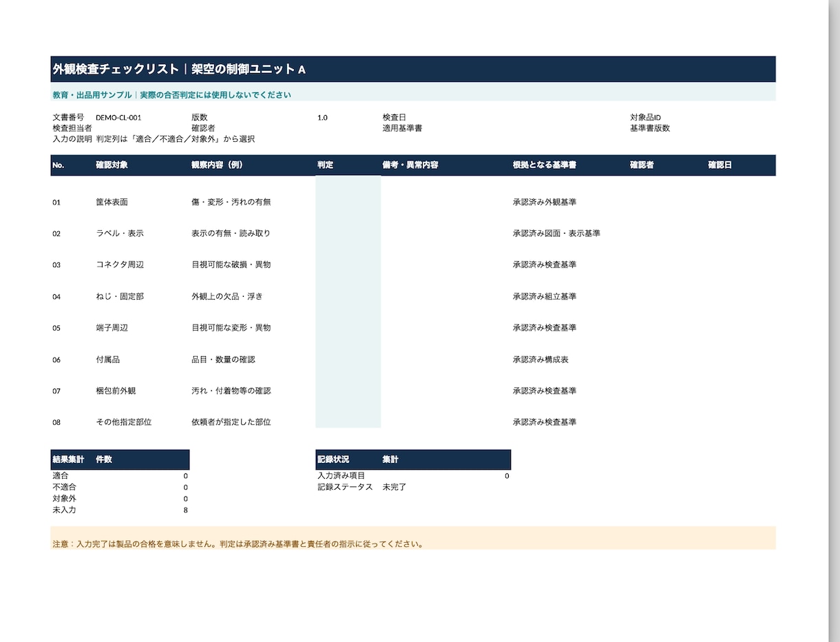The image size is (840, 642).
Task: Click the title 外観検査チェックリスト｜架空の制御ユニット A
Action: point(179,70)
